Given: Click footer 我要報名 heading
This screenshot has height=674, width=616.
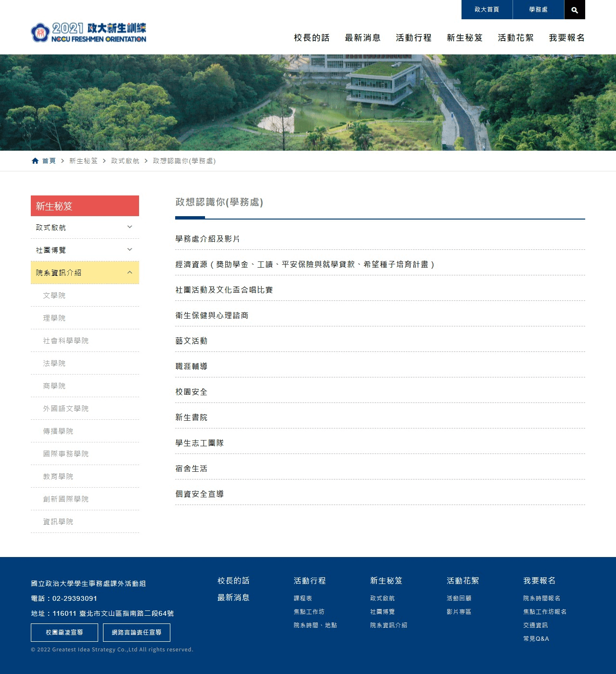Looking at the screenshot, I should tap(539, 581).
